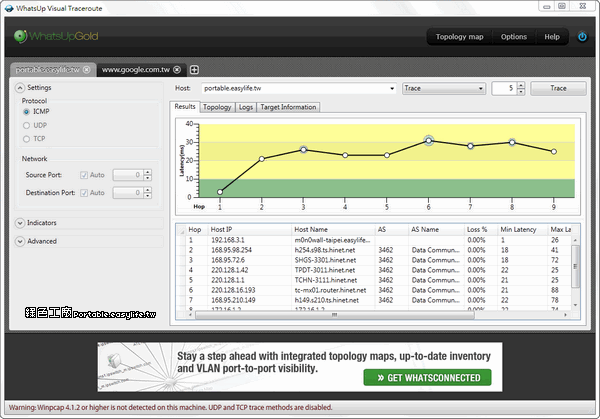Open the Topology map
The image size is (600, 419).
tap(459, 37)
